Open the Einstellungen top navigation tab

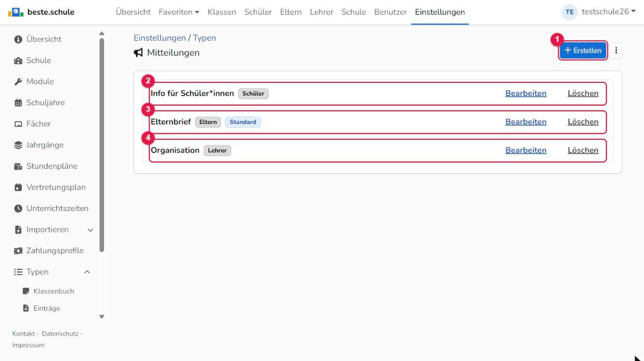440,12
